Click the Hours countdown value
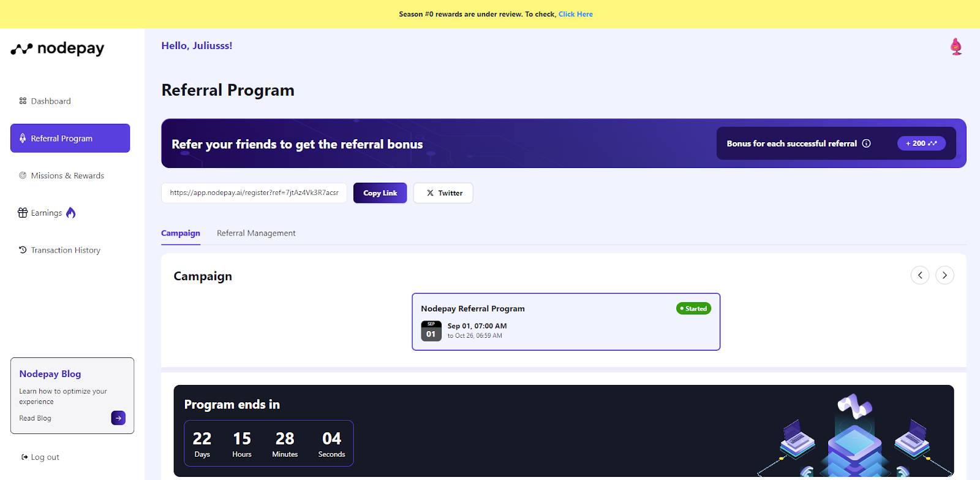The height and width of the screenshot is (480, 980). point(242,439)
